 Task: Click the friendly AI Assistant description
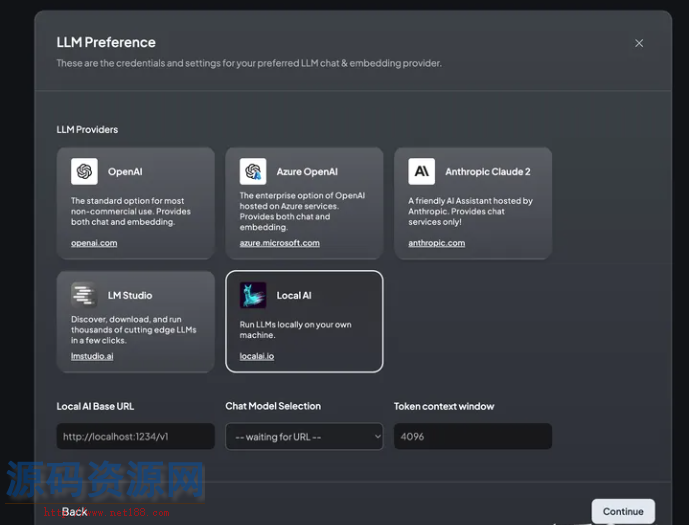pos(470,211)
